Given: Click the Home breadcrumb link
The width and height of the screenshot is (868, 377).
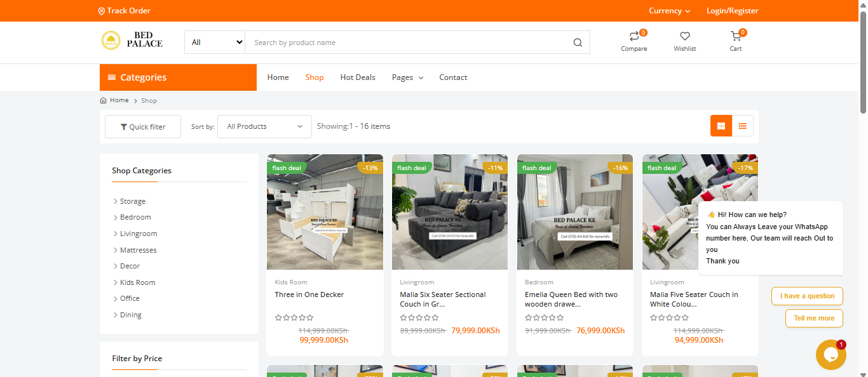Looking at the screenshot, I should coord(119,100).
